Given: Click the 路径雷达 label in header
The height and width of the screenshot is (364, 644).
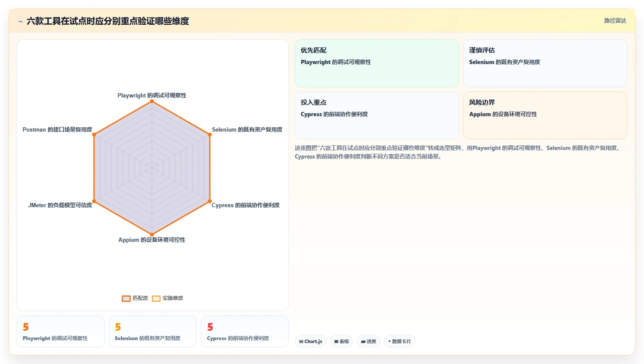Looking at the screenshot, I should pos(615,21).
